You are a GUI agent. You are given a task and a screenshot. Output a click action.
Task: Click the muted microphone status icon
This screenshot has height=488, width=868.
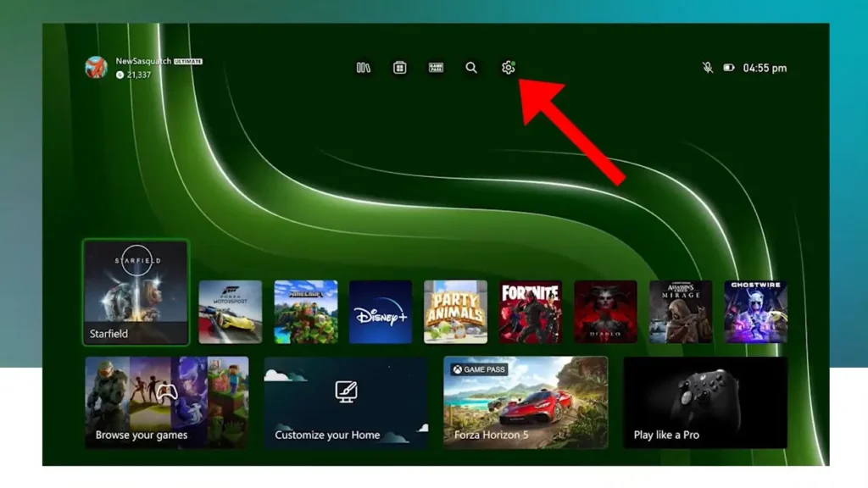tap(708, 68)
